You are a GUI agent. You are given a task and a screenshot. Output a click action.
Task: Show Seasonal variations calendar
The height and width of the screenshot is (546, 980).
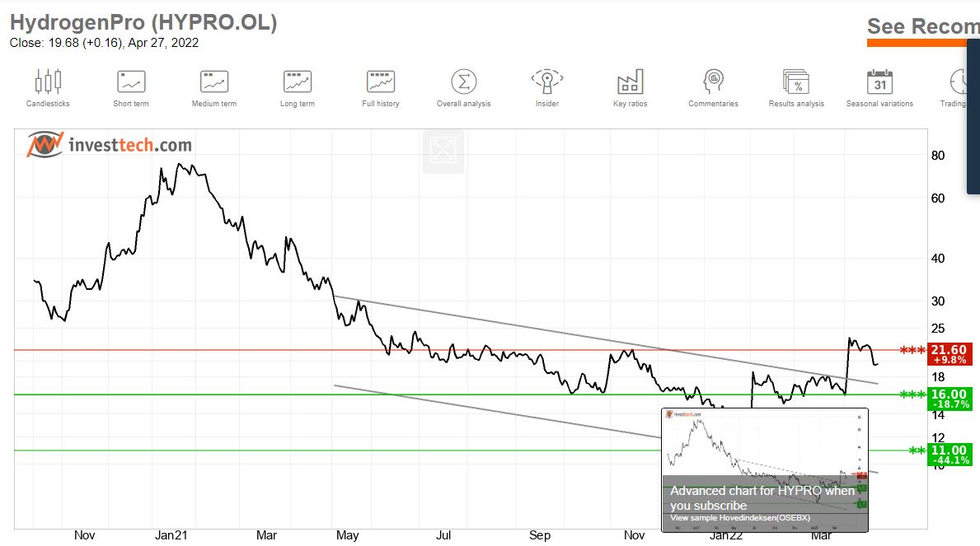point(879,88)
